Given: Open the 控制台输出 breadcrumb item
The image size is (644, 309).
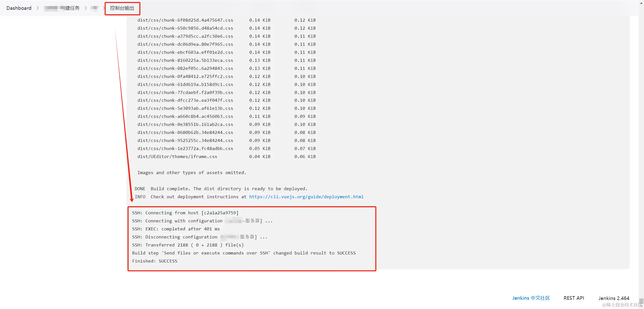Looking at the screenshot, I should coord(122,8).
